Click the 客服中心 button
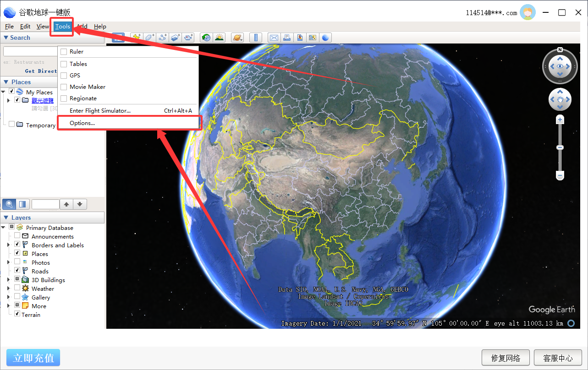588x370 pixels. coord(558,358)
